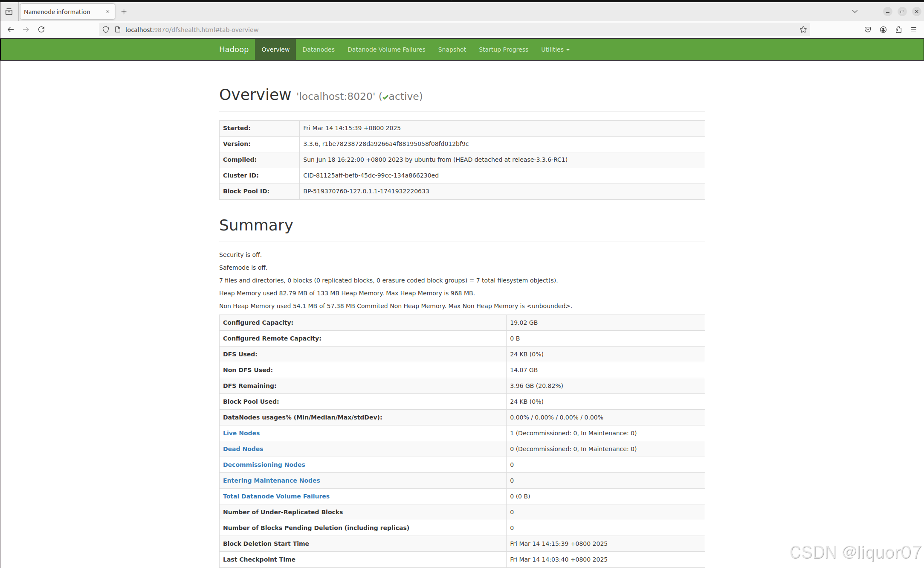Expand the Utilities dropdown menu
The image size is (924, 568).
(x=555, y=50)
